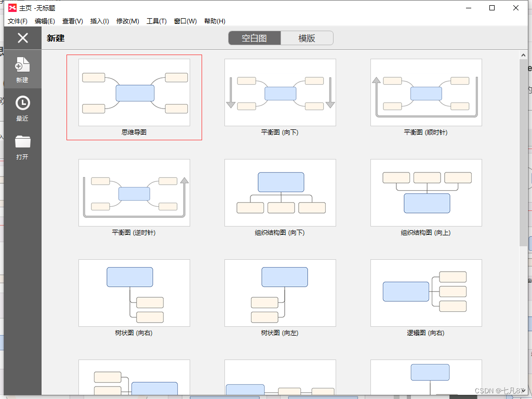Open the 最近 (Recent) clock icon
The height and width of the screenshot is (399, 532).
click(x=22, y=103)
